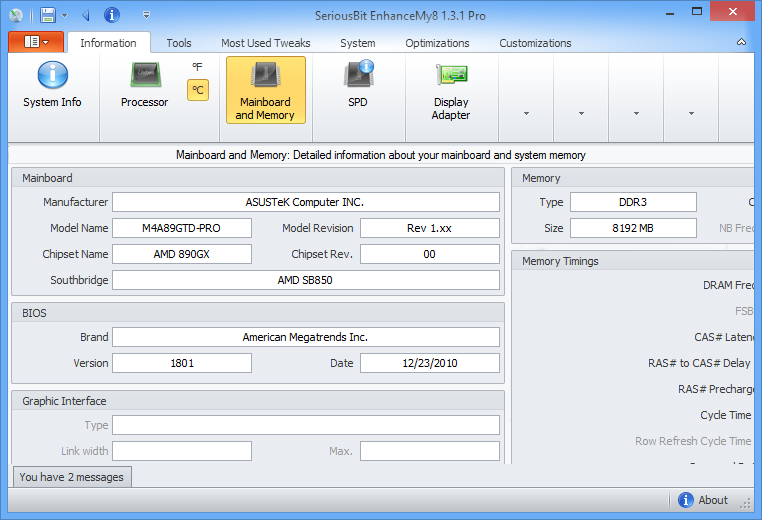The width and height of the screenshot is (762, 520).
Task: Click the About info icon in status bar
Action: [x=686, y=500]
